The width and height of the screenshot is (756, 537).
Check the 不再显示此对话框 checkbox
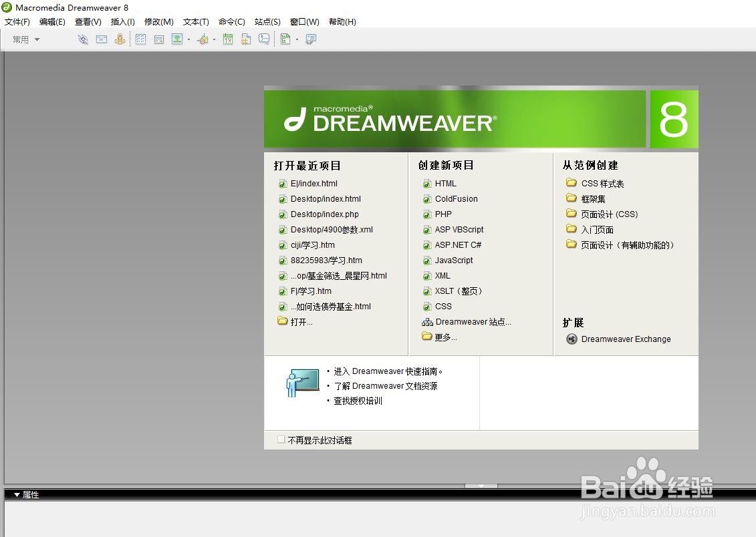[281, 439]
